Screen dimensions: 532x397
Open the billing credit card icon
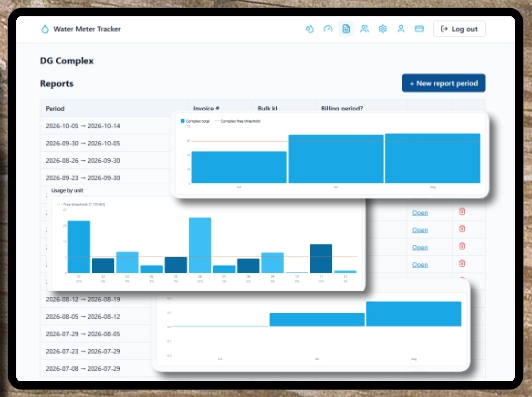coord(419,29)
